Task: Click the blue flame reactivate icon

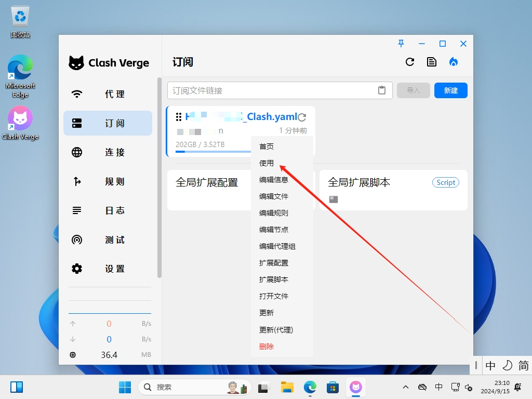Action: [453, 61]
